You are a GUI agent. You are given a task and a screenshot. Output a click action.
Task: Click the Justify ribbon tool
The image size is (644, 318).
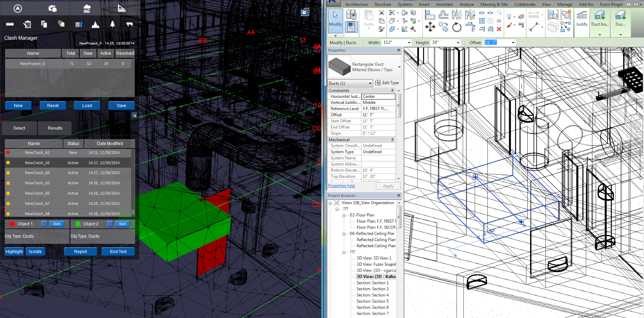click(582, 19)
